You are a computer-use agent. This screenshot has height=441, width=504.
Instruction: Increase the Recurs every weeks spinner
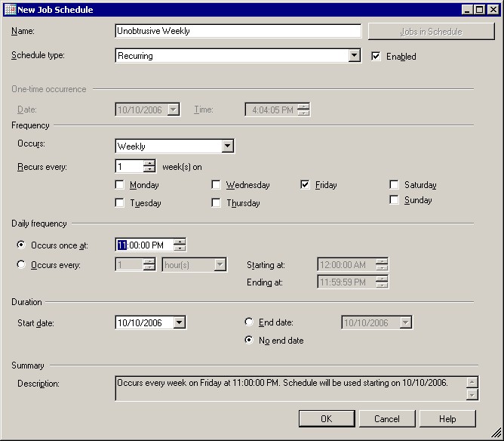tap(149, 163)
